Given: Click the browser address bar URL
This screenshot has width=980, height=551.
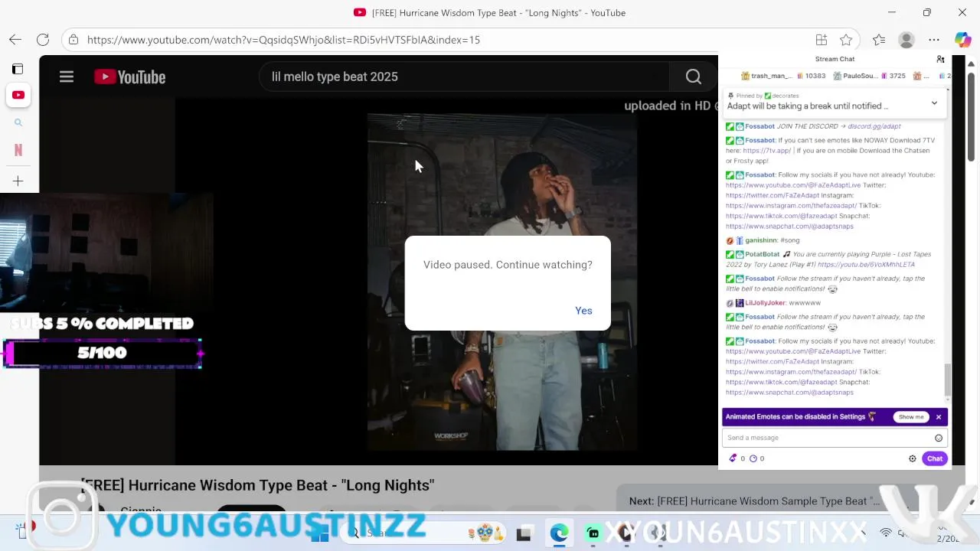Looking at the screenshot, I should [283, 40].
